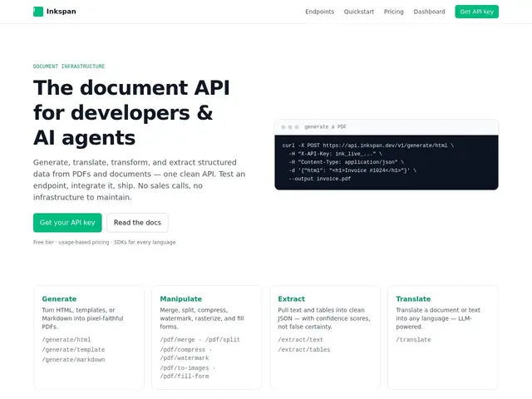Click the Free tier usage-based pricing note
Viewport: 532px width, 399px height.
coord(105,242)
